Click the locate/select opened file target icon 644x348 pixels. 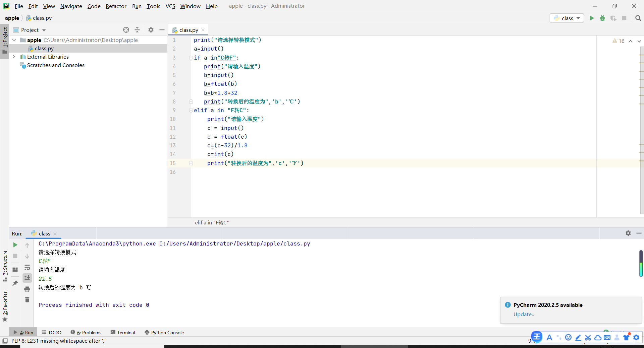coord(126,30)
